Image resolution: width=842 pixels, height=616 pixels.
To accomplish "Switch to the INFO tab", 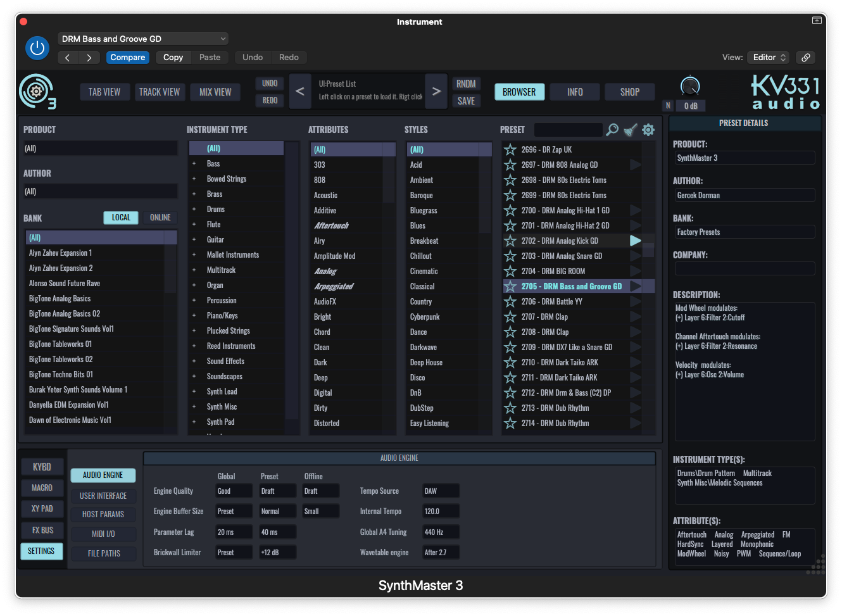I will click(x=575, y=92).
